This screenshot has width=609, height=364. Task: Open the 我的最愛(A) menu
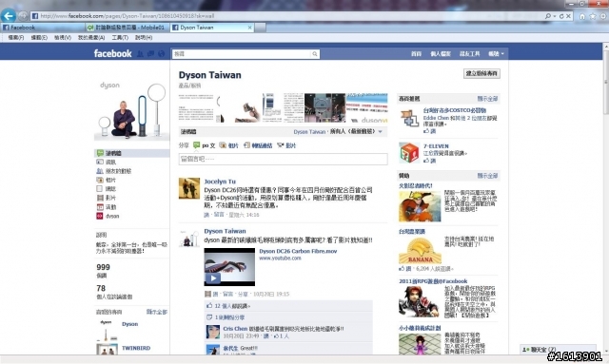coord(91,38)
